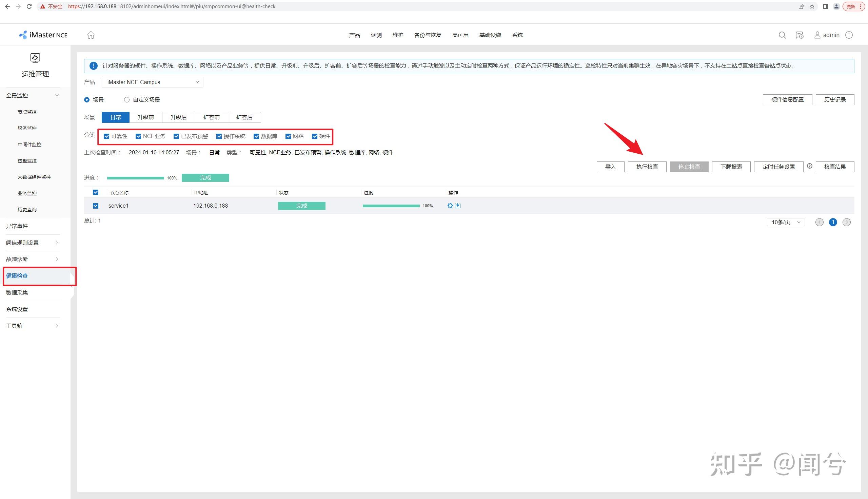Open the 10条/页 page size dropdown

tap(786, 222)
